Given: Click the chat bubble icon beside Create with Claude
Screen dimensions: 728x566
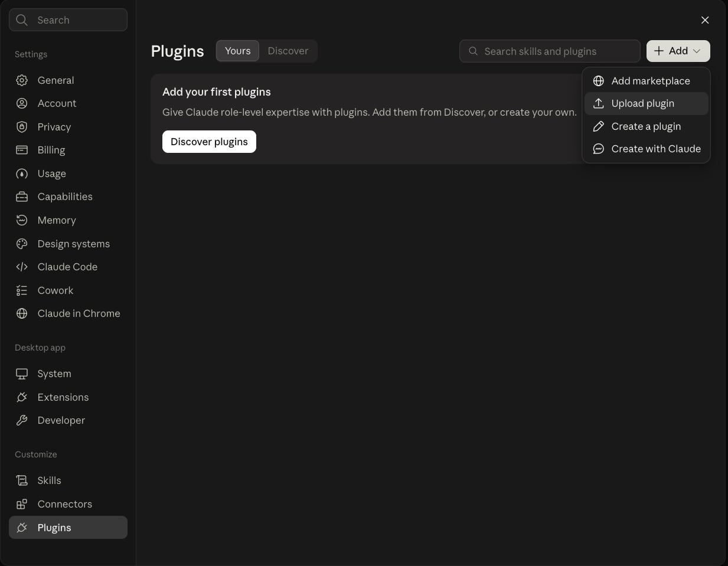Looking at the screenshot, I should [x=598, y=149].
